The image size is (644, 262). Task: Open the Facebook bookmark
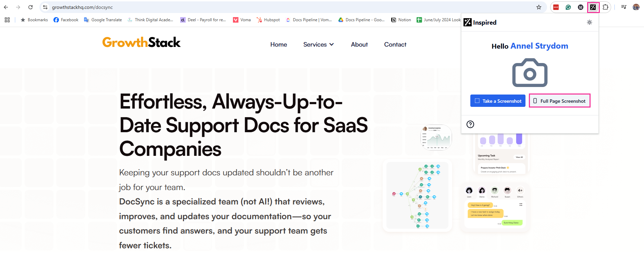[x=66, y=20]
